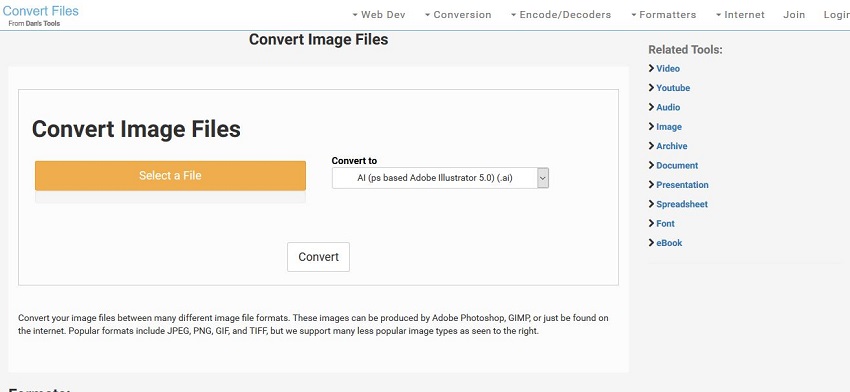Click the chevron icon beside Spreadsheet
This screenshot has width=850, height=392.
[x=652, y=204]
